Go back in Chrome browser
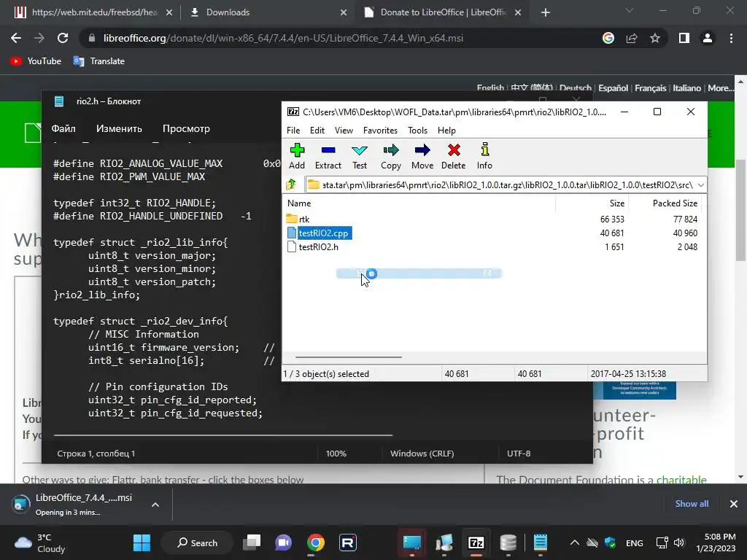This screenshot has width=747, height=560. tap(16, 38)
